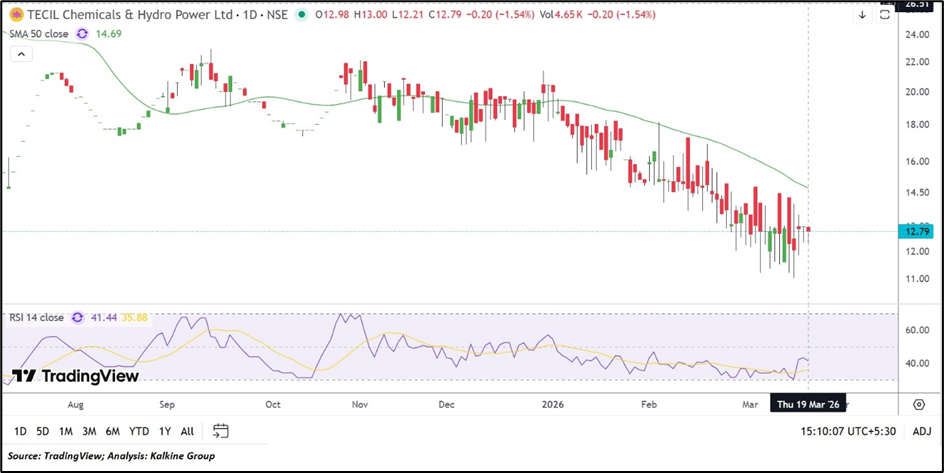Viewport: 944px width, 473px height.
Task: Click the SMA 50 close indicator label
Action: [x=40, y=33]
